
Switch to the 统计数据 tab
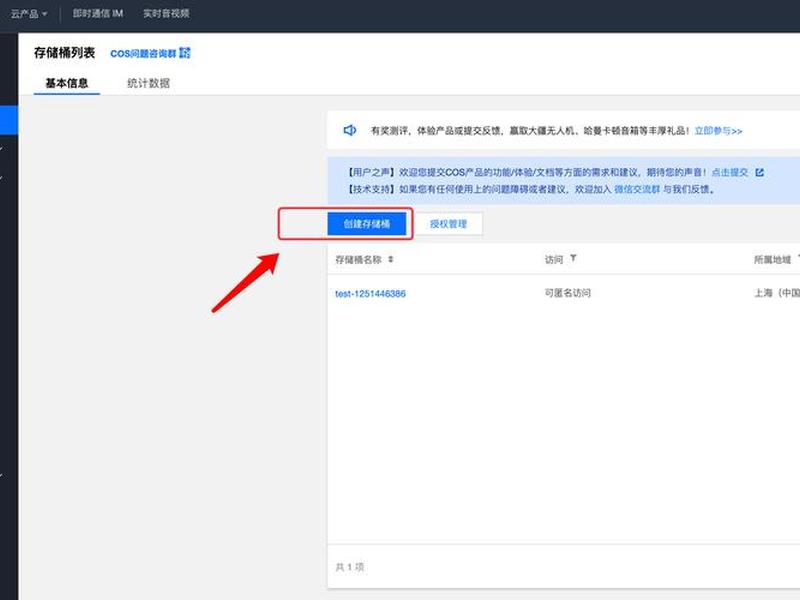coord(148,83)
